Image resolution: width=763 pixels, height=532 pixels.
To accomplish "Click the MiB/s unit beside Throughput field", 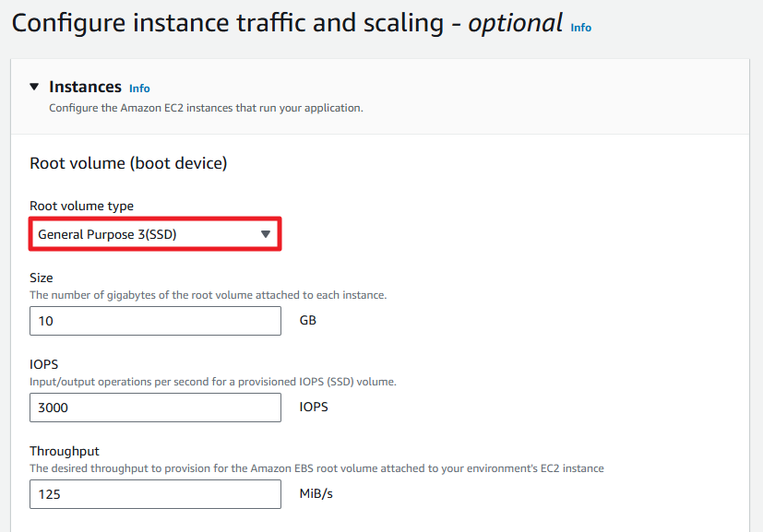I will tap(316, 494).
